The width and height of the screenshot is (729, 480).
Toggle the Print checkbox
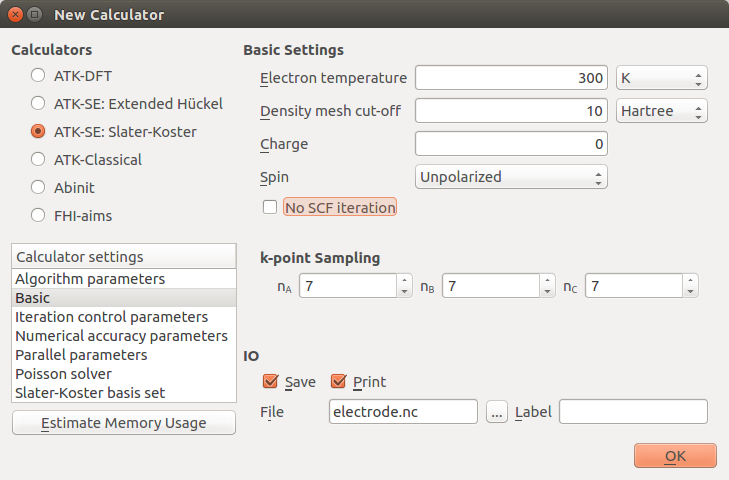(338, 381)
